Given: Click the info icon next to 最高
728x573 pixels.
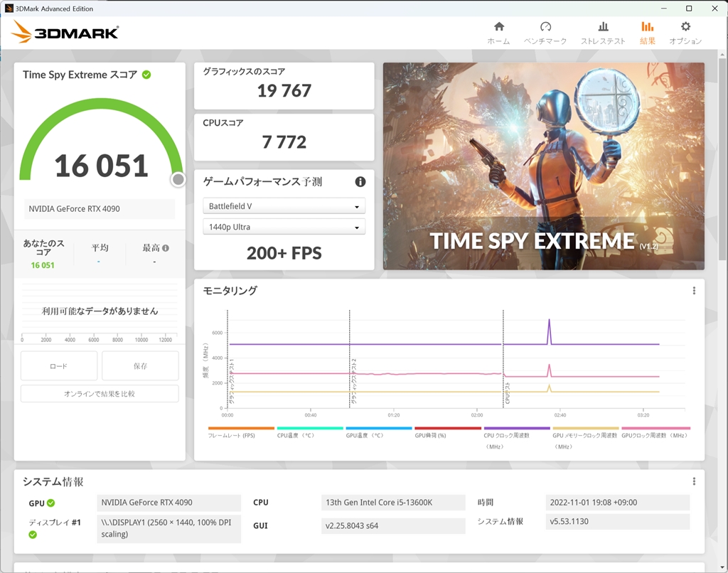Looking at the screenshot, I should 166,248.
